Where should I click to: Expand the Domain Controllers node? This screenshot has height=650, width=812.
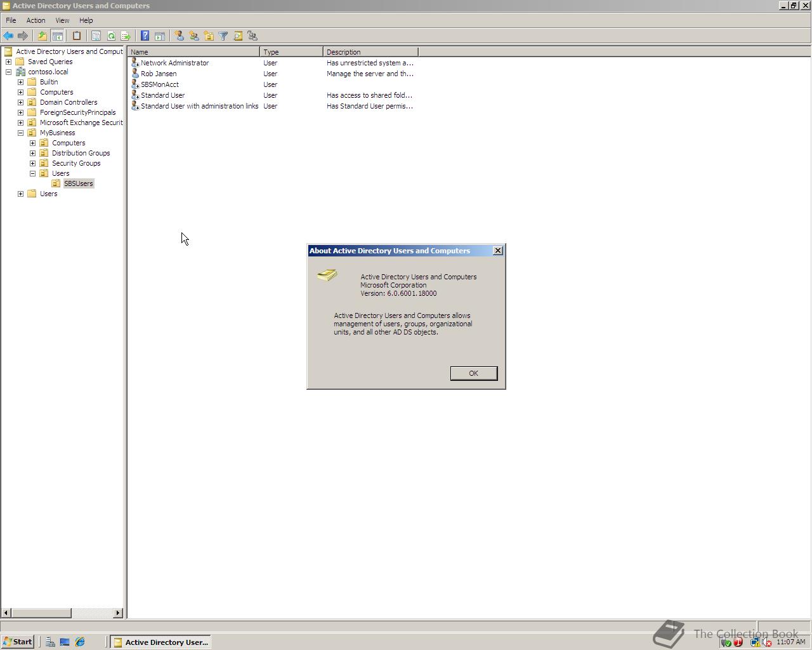(20, 102)
